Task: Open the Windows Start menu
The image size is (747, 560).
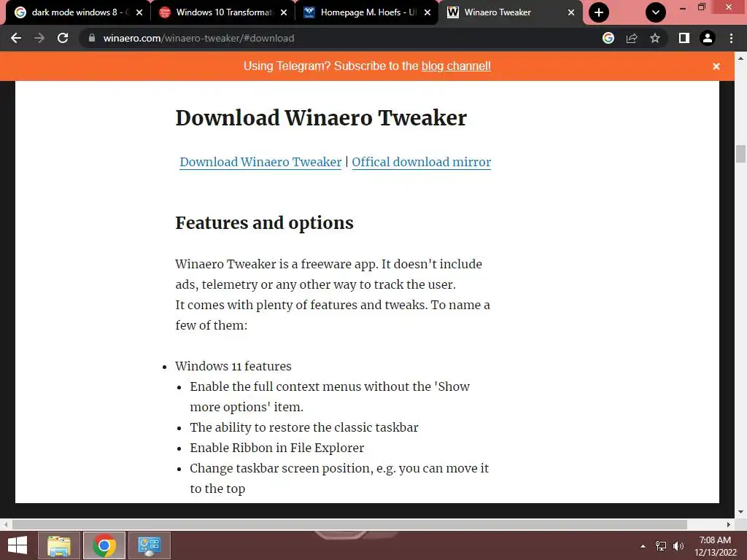Action: point(18,545)
